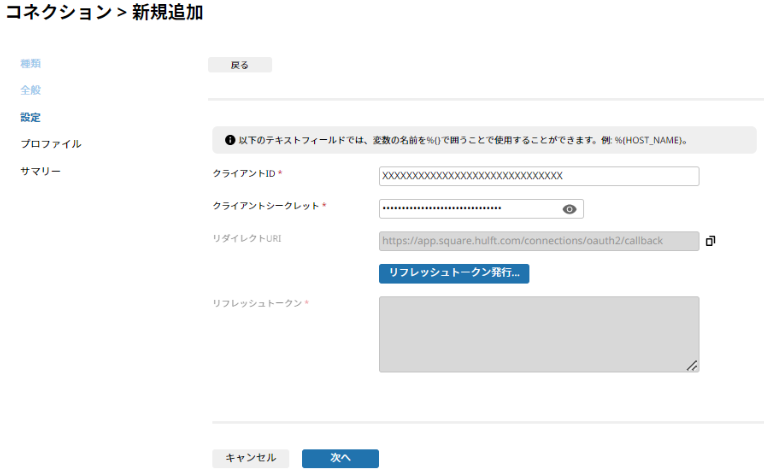Viewport: 764px width, 476px height.
Task: Click the リダイレクトURI read-only field
Action: (539, 241)
